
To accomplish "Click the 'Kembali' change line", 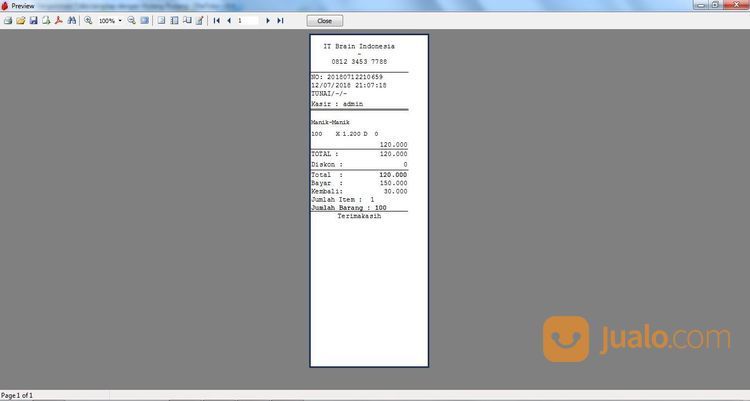I will pos(359,191).
